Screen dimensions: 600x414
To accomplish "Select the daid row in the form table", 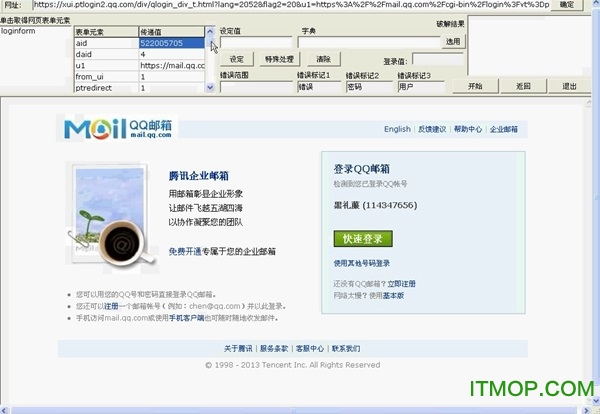I will tap(139, 54).
